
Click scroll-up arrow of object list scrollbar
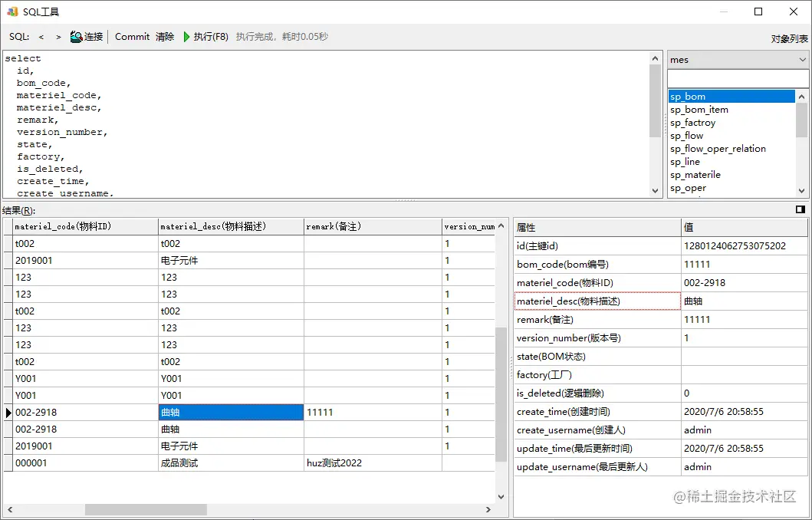click(x=801, y=97)
